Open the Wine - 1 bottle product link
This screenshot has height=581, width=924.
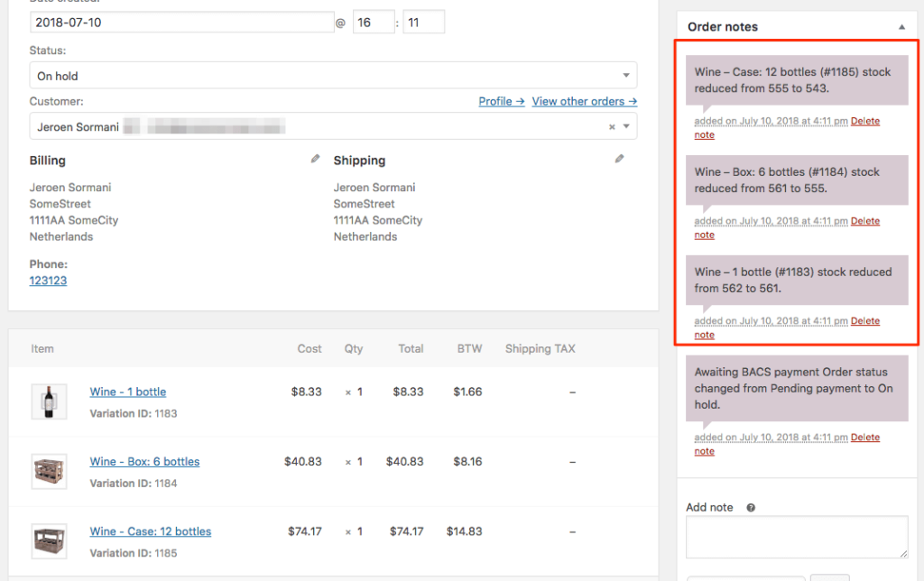[127, 392]
